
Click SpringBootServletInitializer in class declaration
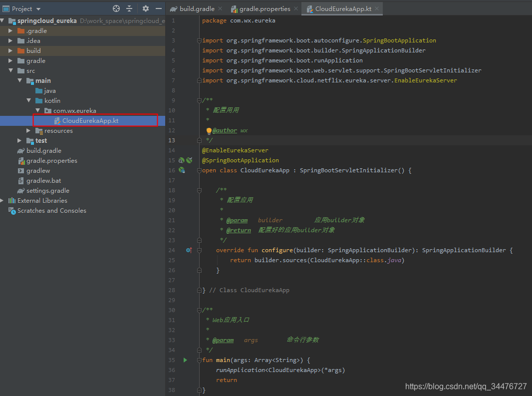[348, 170]
